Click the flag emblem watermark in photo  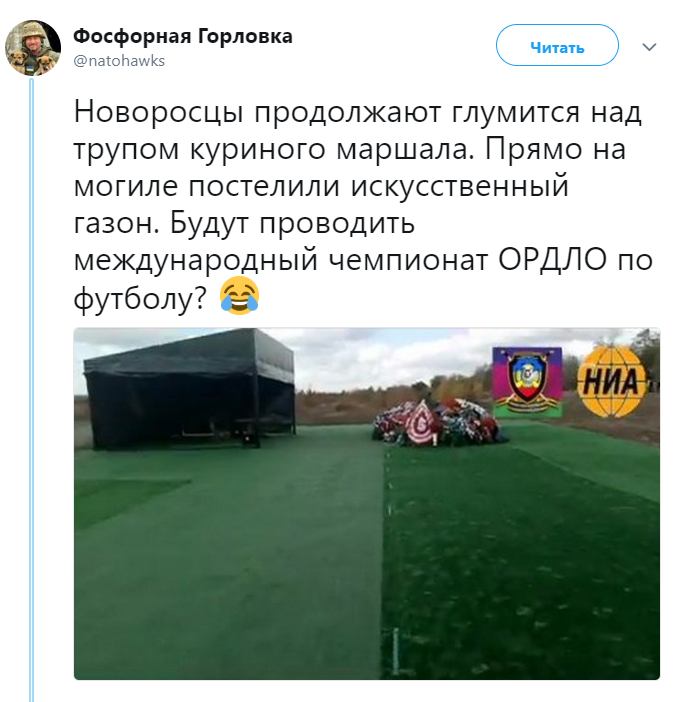click(528, 382)
